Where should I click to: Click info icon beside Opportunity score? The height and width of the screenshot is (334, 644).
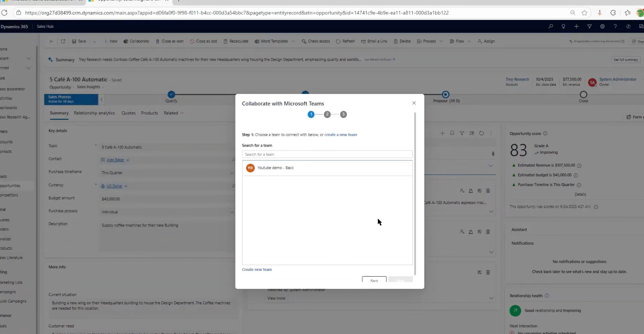pyautogui.click(x=545, y=133)
